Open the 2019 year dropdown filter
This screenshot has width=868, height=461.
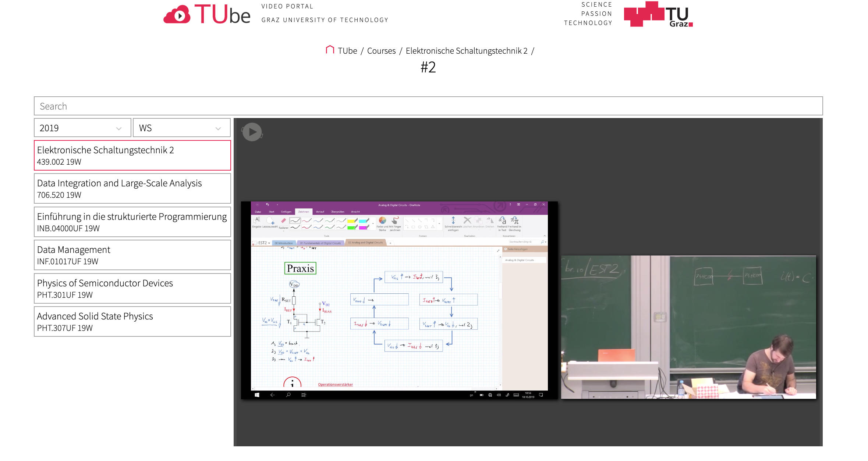click(81, 127)
